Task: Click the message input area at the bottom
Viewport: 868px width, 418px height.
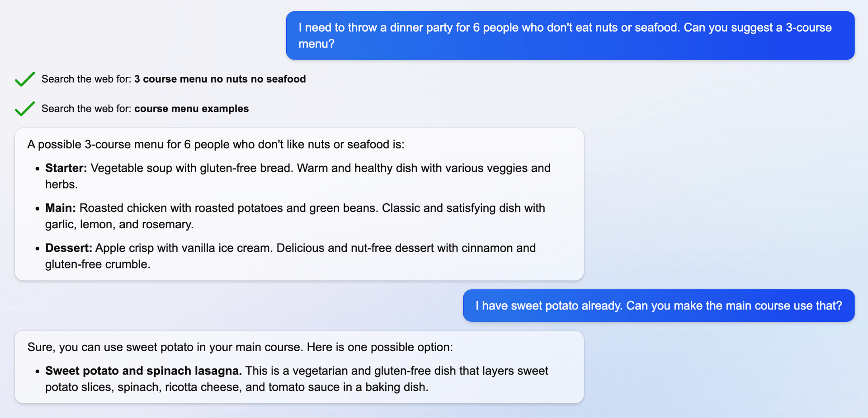Action: point(434,413)
